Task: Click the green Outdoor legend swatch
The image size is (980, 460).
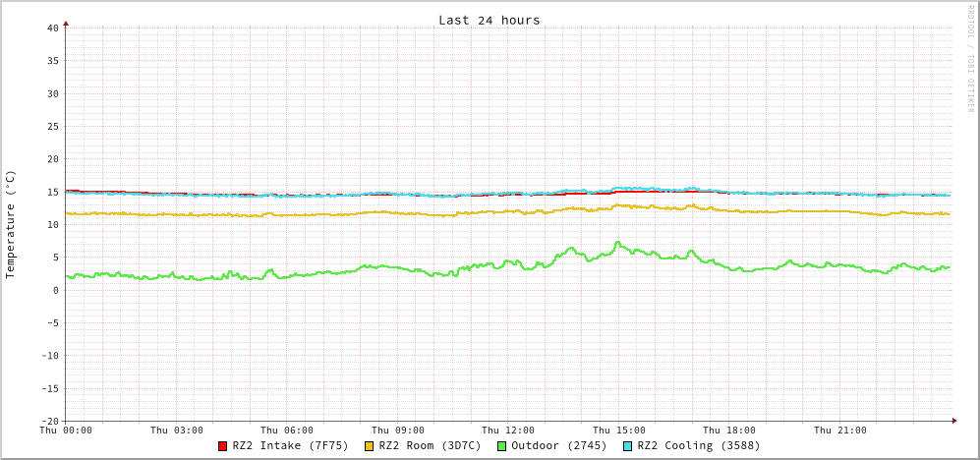Action: [x=501, y=446]
